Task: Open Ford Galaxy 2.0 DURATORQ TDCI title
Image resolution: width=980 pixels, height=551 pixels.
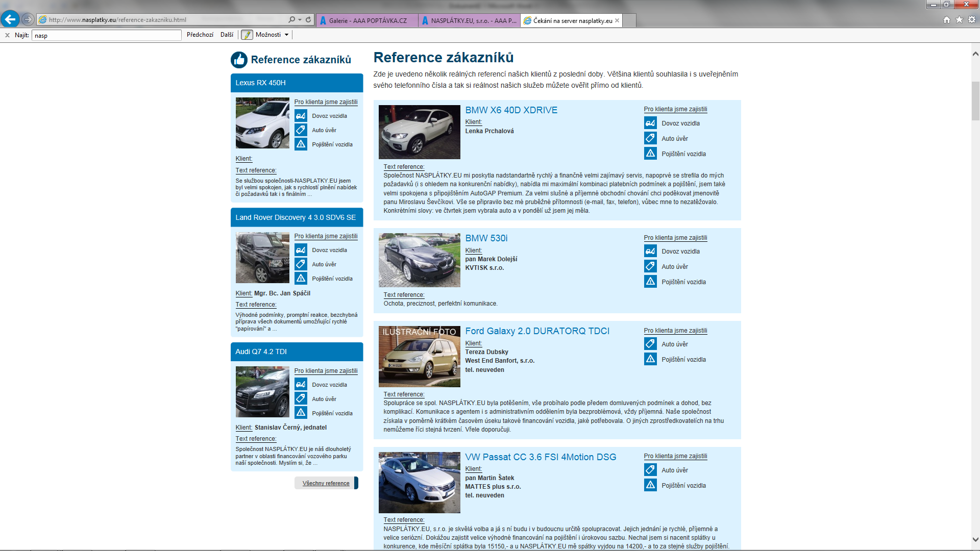Action: pos(537,331)
